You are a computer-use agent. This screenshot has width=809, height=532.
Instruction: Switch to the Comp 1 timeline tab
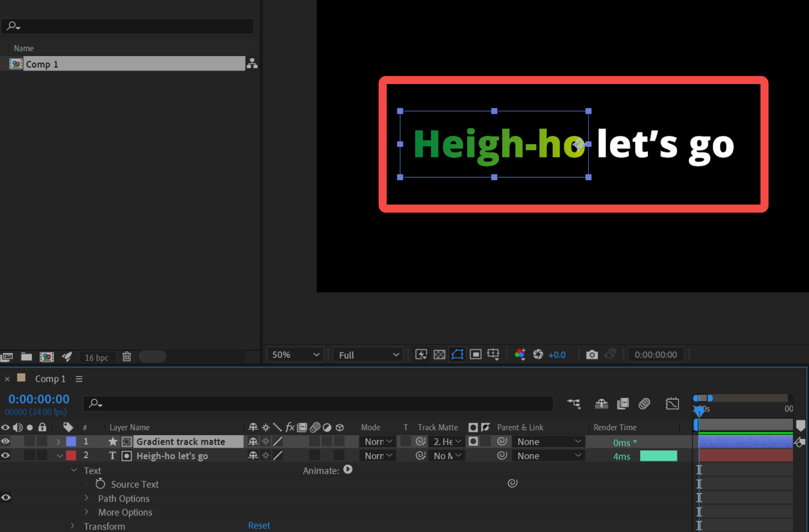50,379
